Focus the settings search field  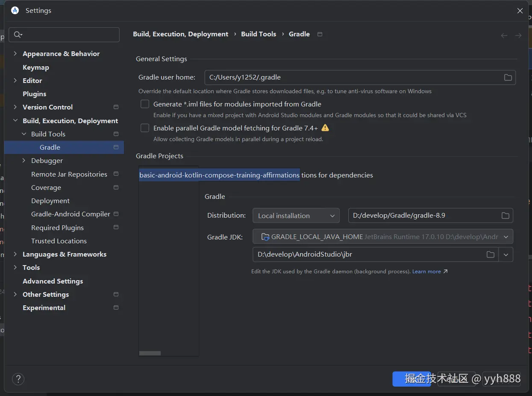64,35
